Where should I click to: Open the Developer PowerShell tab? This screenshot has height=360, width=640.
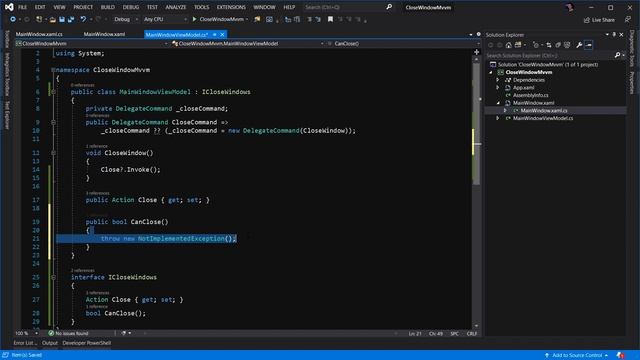(x=87, y=343)
